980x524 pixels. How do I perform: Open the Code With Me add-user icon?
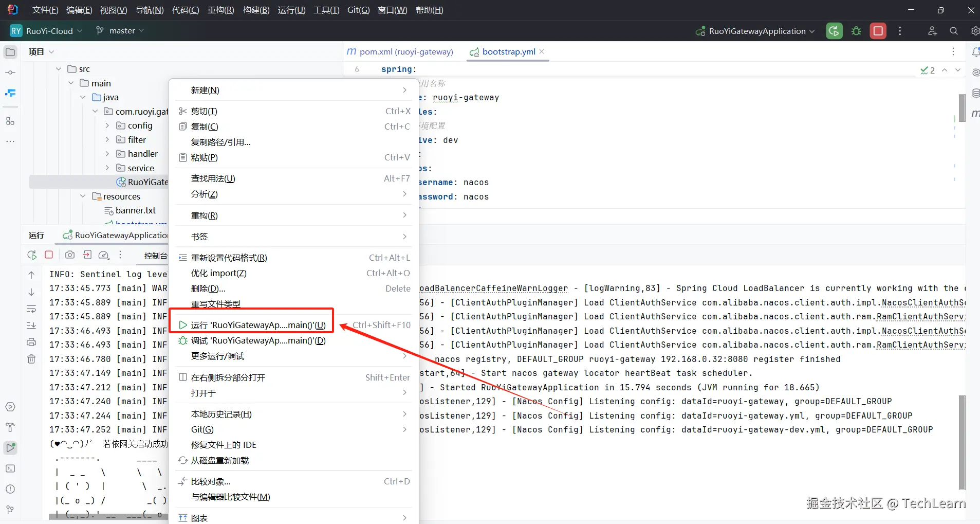coord(932,31)
